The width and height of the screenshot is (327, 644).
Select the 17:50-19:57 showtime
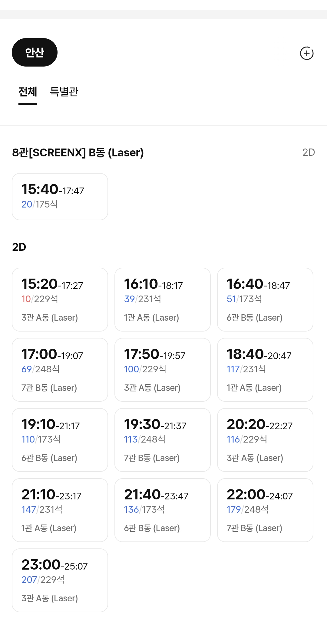[x=162, y=370]
